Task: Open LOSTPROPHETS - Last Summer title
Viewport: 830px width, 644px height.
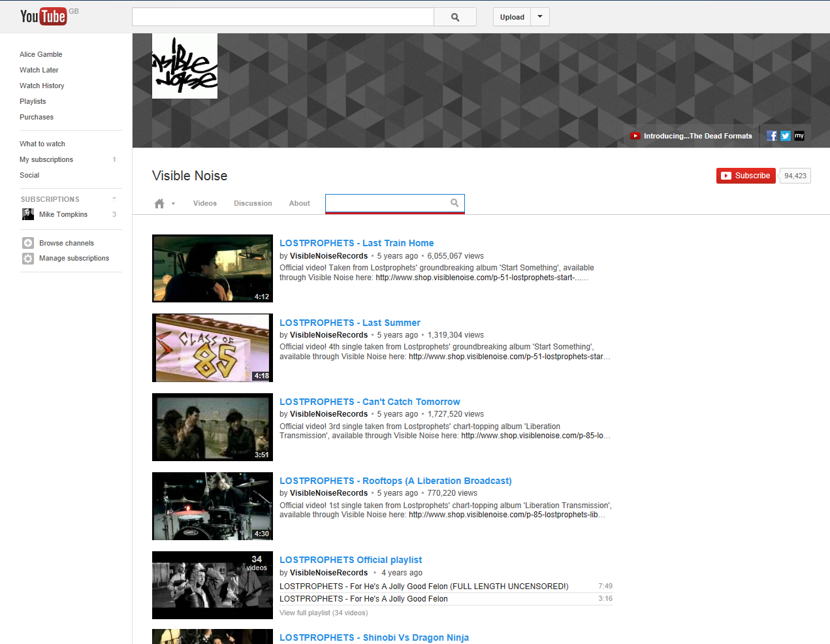Action: pos(350,323)
